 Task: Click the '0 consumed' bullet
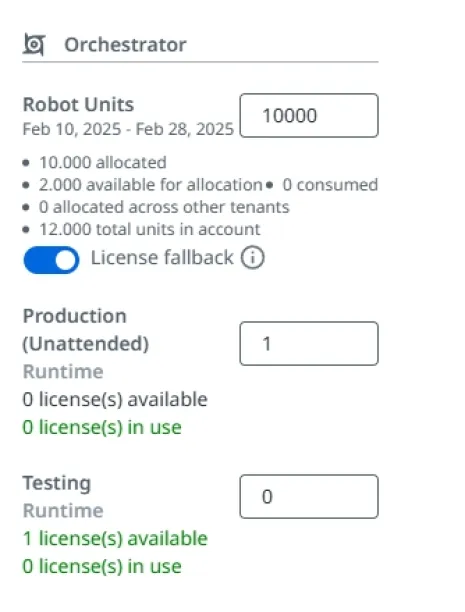pos(330,185)
